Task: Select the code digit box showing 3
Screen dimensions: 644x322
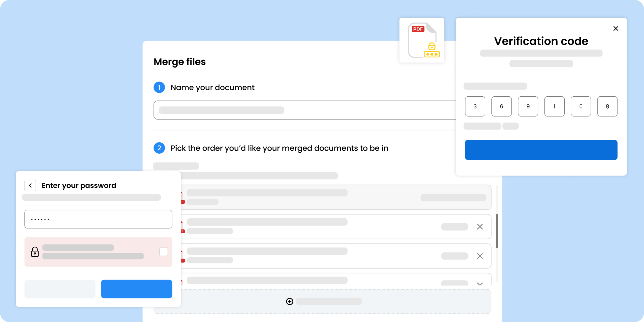Action: pyautogui.click(x=475, y=106)
